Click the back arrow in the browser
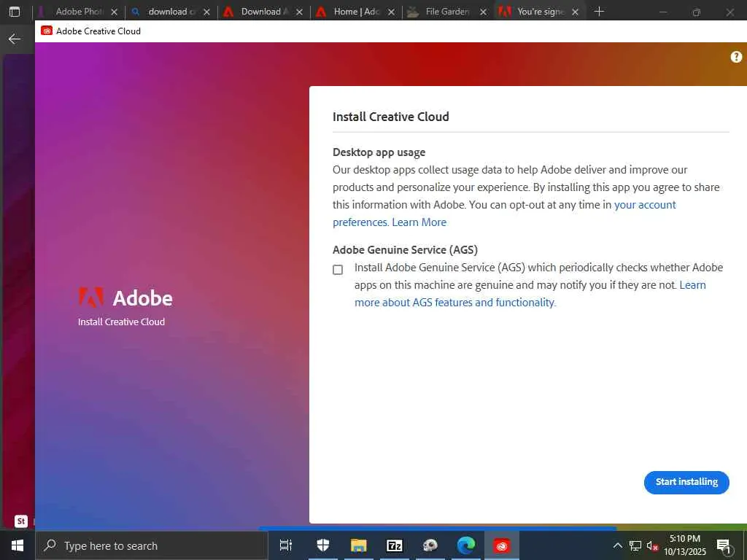 pyautogui.click(x=15, y=39)
